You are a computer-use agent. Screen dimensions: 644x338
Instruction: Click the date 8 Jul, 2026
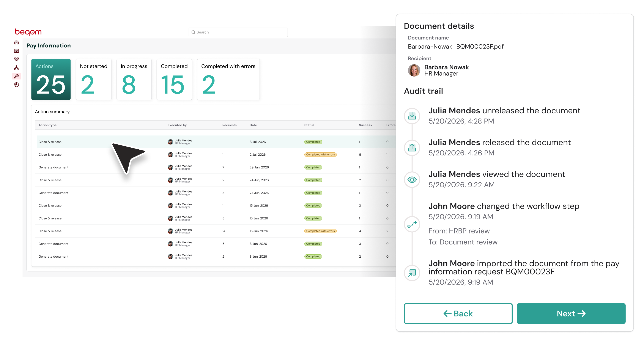click(x=258, y=142)
